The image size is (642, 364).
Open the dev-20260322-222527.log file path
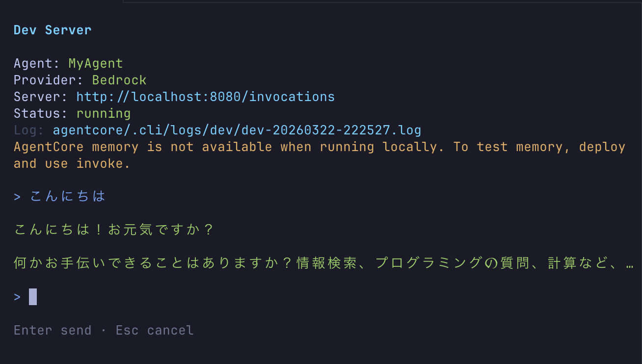pos(237,130)
